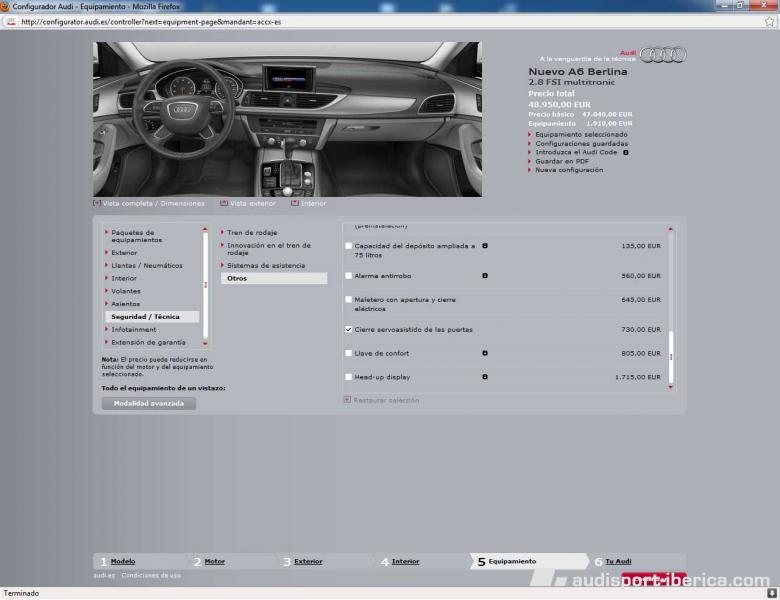
Task: Open Tren de rodaje subcategory
Action: (x=252, y=233)
